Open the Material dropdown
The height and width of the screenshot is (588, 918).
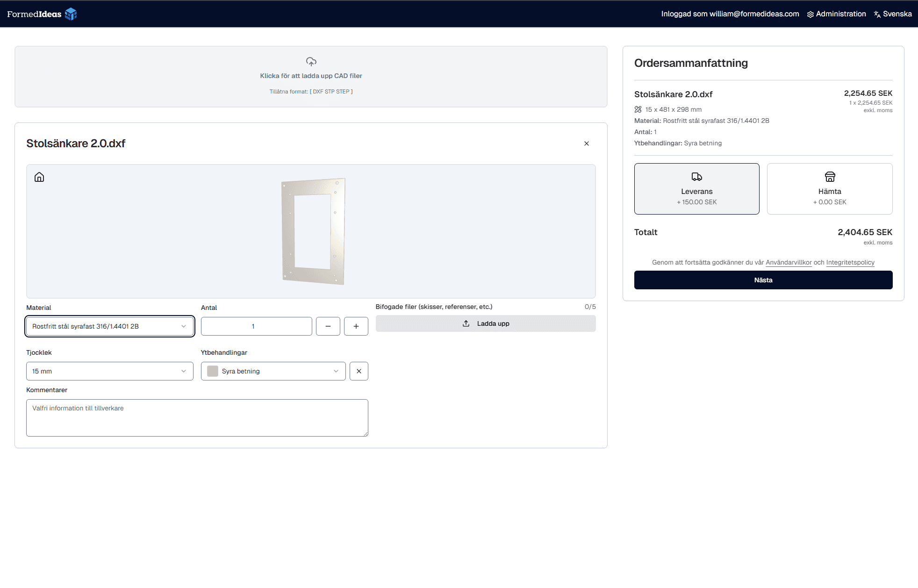pos(109,326)
